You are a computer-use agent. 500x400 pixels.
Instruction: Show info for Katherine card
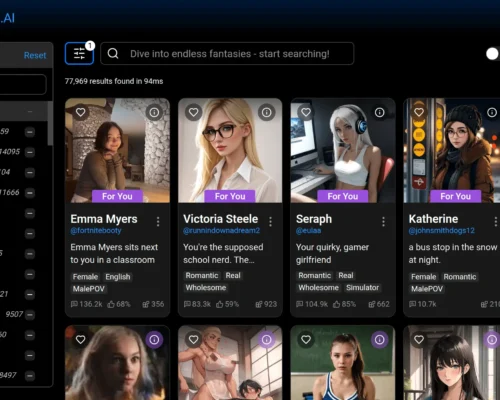pyautogui.click(x=492, y=112)
